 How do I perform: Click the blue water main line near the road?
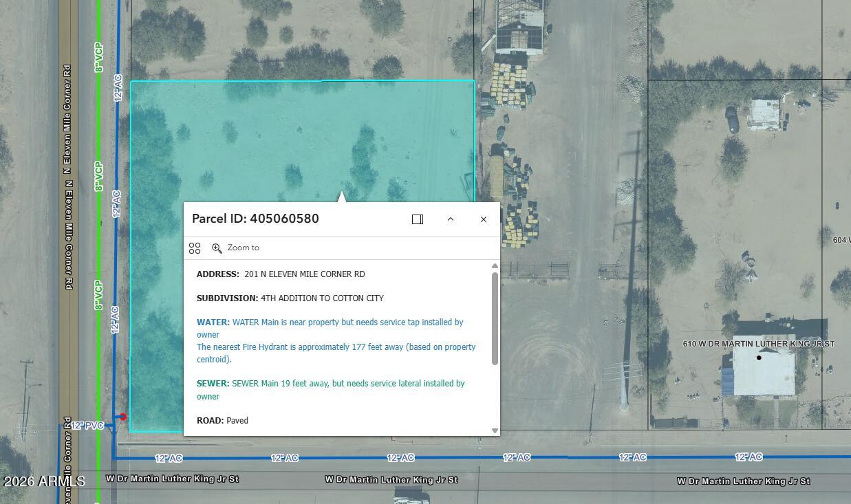(x=116, y=138)
